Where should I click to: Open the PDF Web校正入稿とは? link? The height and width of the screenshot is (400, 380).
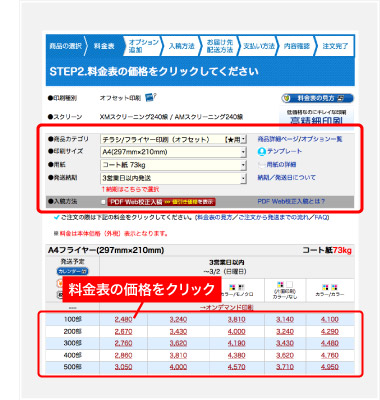pyautogui.click(x=291, y=201)
